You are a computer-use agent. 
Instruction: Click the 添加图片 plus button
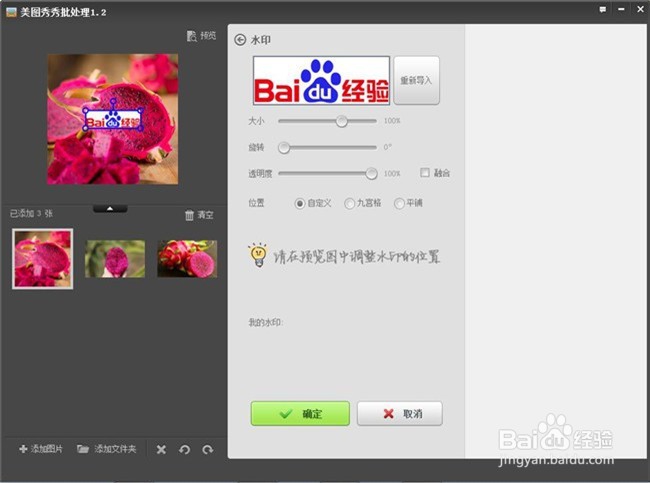[41, 449]
